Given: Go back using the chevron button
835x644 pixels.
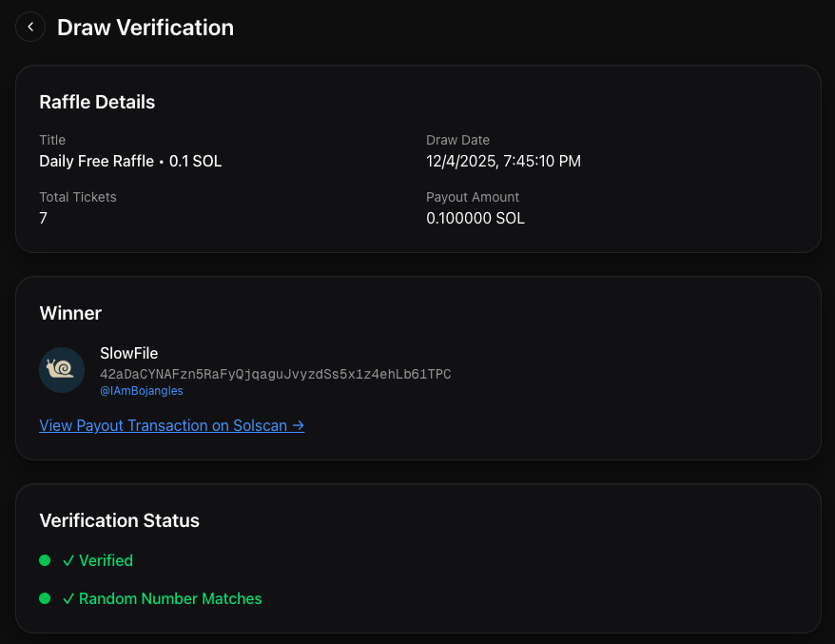Looking at the screenshot, I should (30, 27).
